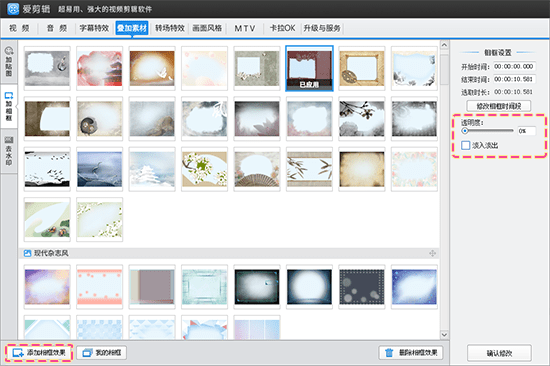
Task: Click 删除相框效果 trash button
Action: [x=411, y=353]
